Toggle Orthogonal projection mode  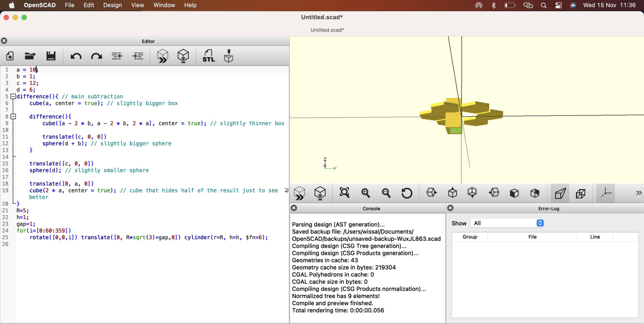pos(581,193)
